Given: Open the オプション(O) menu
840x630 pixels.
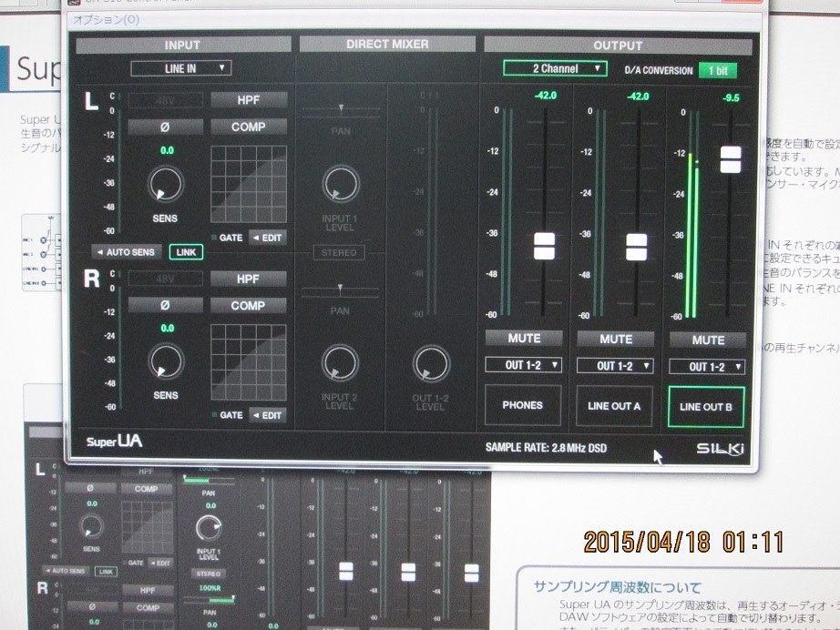Looking at the screenshot, I should point(106,20).
